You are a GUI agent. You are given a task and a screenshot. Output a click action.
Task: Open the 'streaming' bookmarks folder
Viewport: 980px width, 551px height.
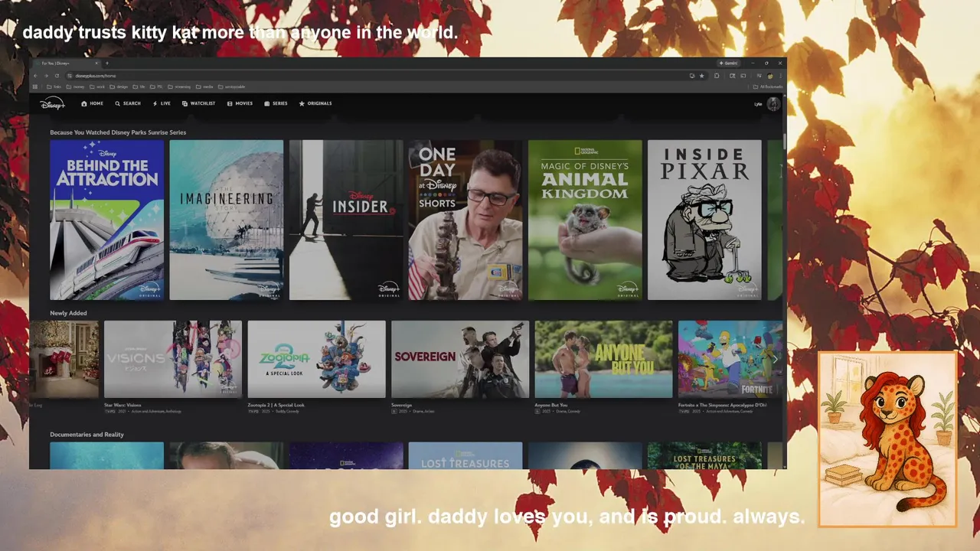pyautogui.click(x=178, y=86)
